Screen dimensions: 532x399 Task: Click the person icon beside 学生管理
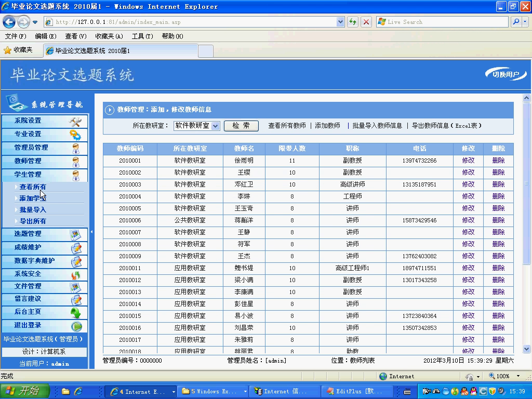[76, 176]
